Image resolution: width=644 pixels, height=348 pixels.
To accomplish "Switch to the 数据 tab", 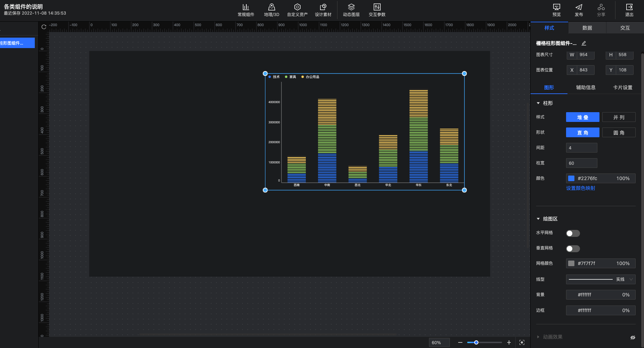I will 587,28.
